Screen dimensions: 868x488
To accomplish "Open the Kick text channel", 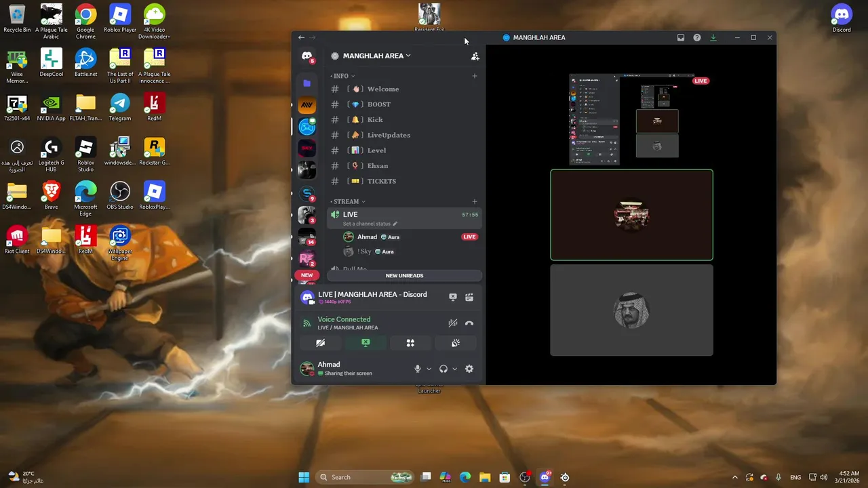I will click(404, 119).
